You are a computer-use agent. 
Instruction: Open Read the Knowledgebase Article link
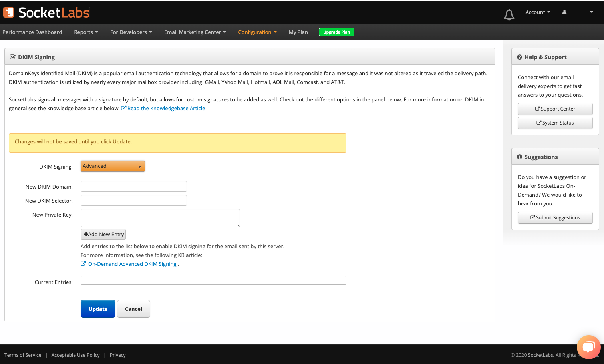[x=166, y=109]
